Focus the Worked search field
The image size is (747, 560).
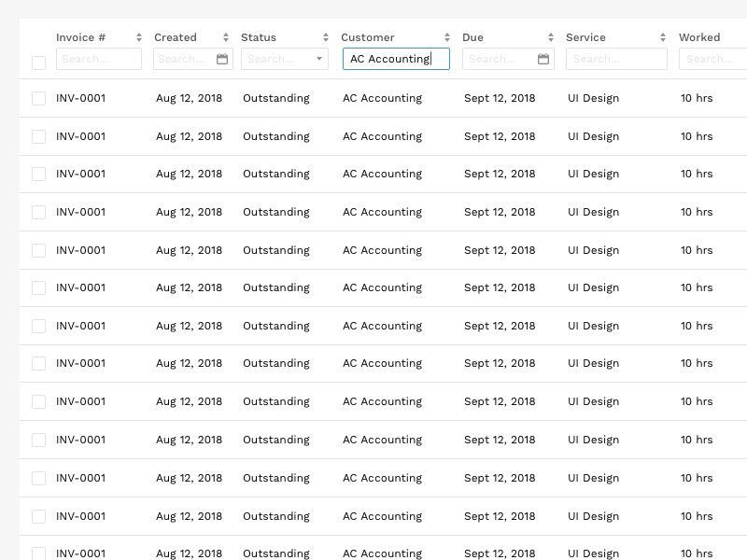coord(712,59)
